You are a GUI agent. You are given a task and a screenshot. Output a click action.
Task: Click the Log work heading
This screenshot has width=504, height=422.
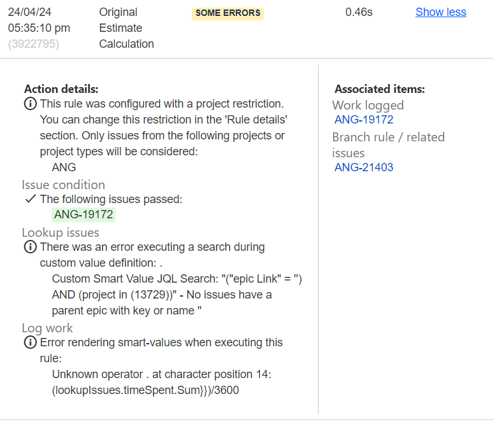click(x=47, y=328)
